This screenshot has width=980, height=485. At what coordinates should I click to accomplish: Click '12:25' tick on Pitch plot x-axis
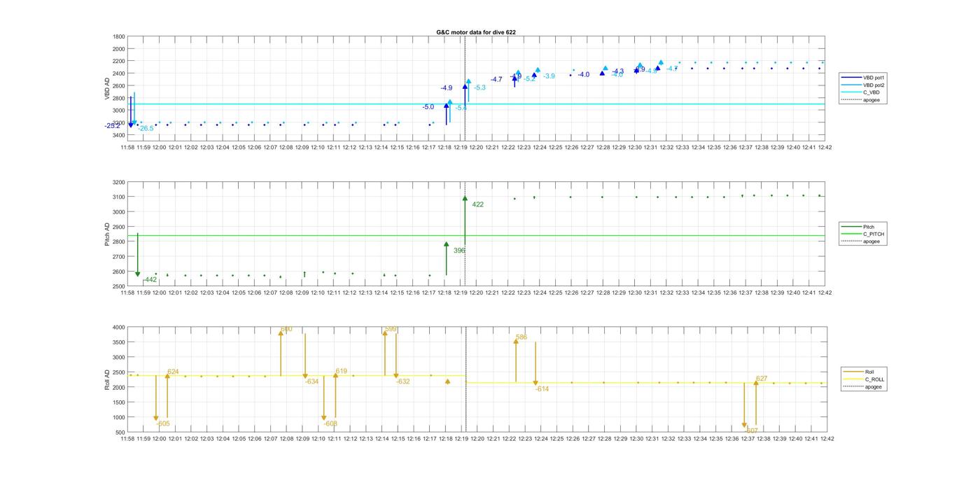[x=555, y=293]
